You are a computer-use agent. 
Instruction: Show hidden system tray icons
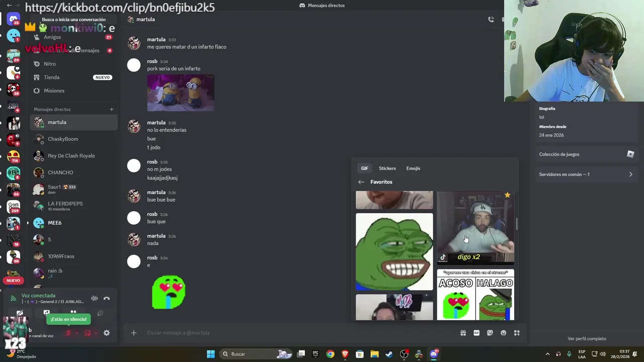point(547,354)
